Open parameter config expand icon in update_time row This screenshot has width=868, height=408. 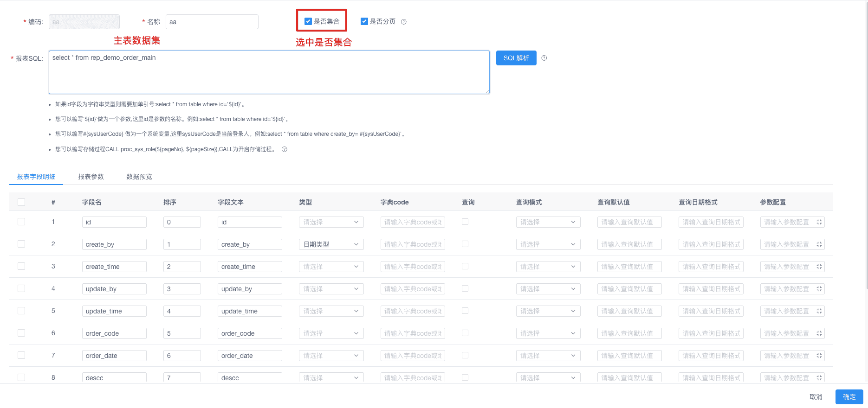click(x=819, y=311)
